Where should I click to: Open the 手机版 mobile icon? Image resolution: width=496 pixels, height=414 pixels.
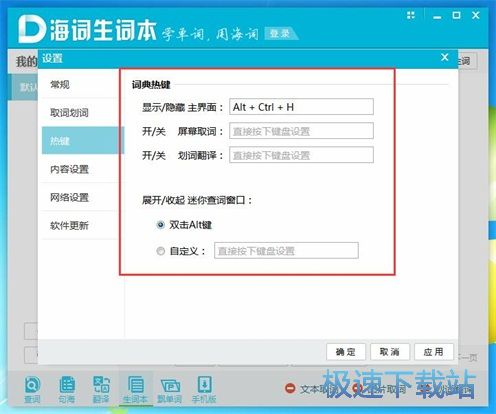204,389
